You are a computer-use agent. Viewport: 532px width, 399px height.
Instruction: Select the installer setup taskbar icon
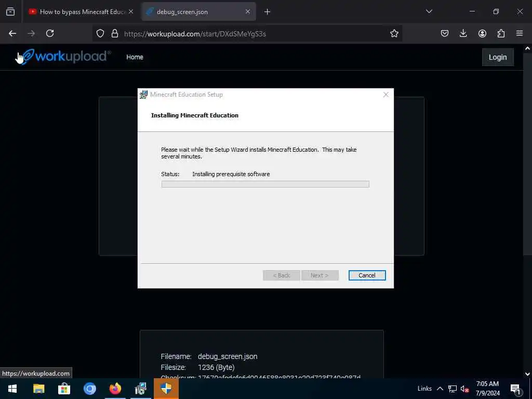pyautogui.click(x=140, y=389)
